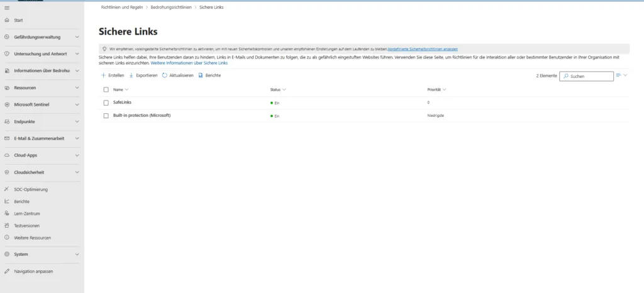This screenshot has height=293, width=644.
Task: Expand the Cloudsicherheit chevron
Action: click(77, 172)
